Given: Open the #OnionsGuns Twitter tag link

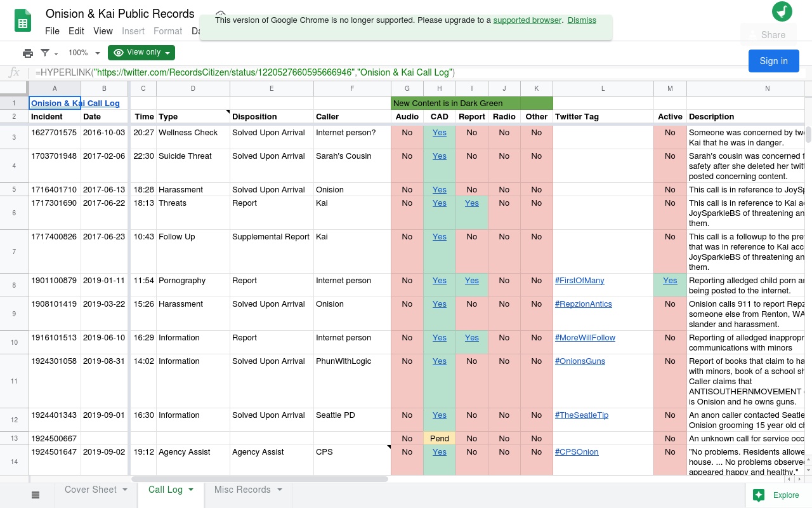Looking at the screenshot, I should click(x=580, y=361).
